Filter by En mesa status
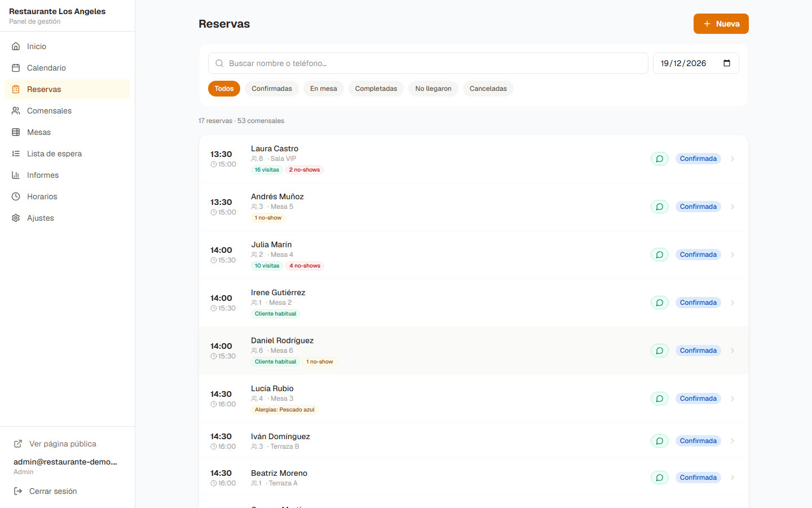 click(x=324, y=89)
